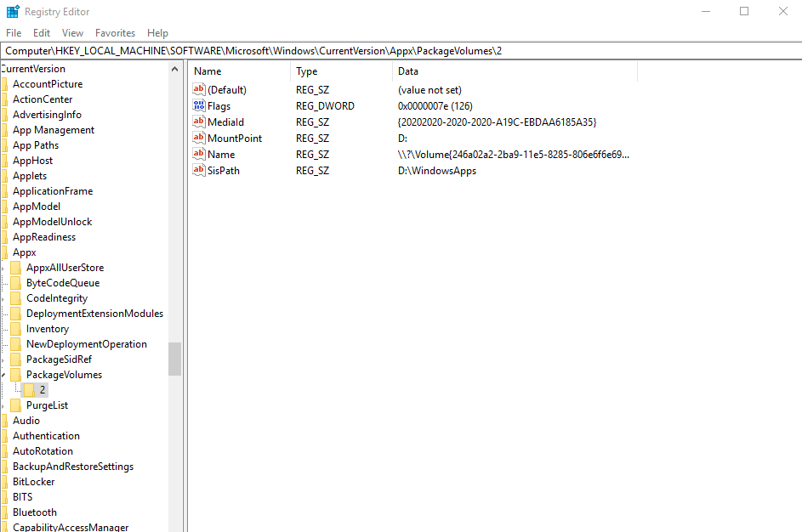Click the tree pane vertical scrollbar thumb
This screenshot has width=802, height=532.
point(174,359)
